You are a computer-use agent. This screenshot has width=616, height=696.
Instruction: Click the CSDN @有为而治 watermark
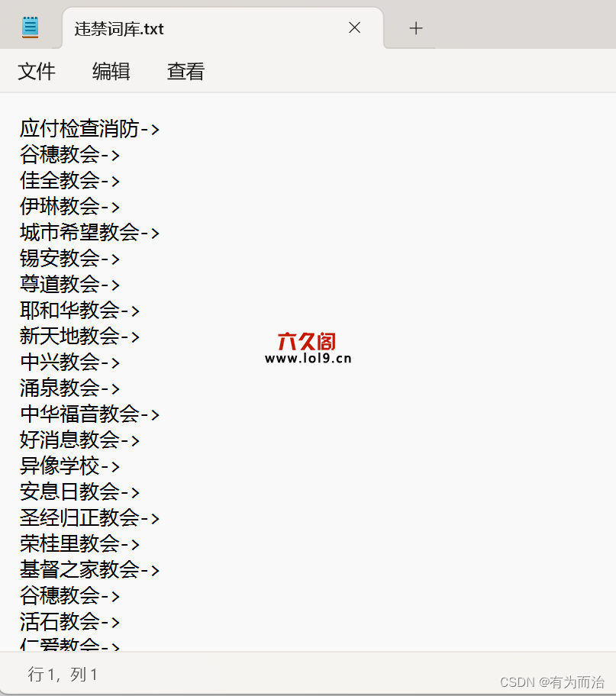(x=552, y=681)
